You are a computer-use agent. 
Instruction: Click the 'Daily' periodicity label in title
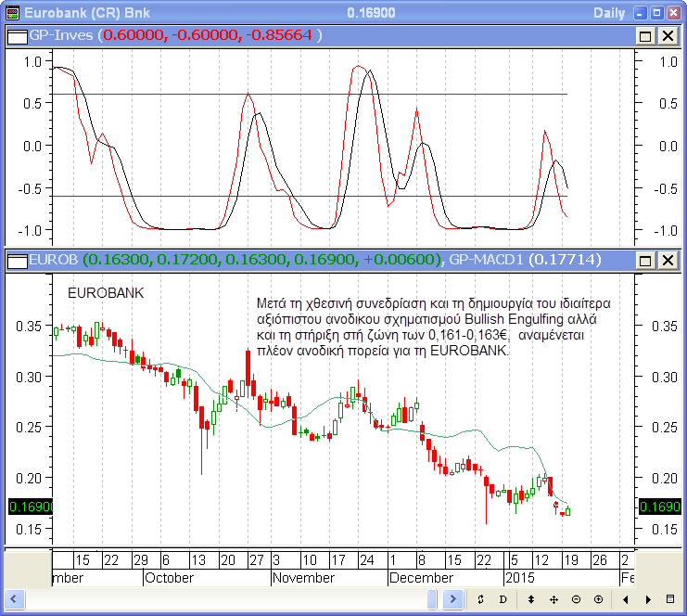(609, 13)
